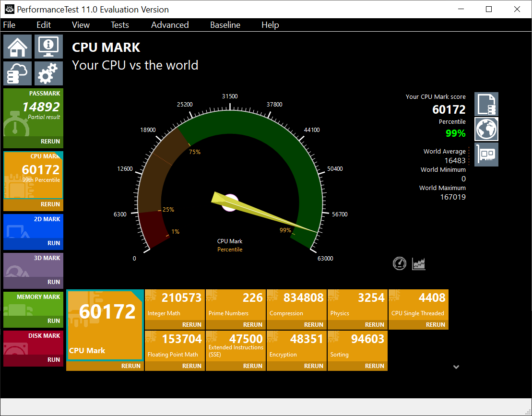Go to the Home screen icon
Screen dimensions: 532x416
click(x=18, y=47)
